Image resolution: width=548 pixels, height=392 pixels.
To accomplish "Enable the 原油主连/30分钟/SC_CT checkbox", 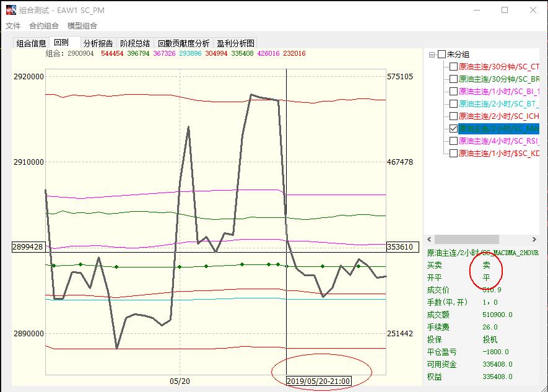I will point(454,67).
